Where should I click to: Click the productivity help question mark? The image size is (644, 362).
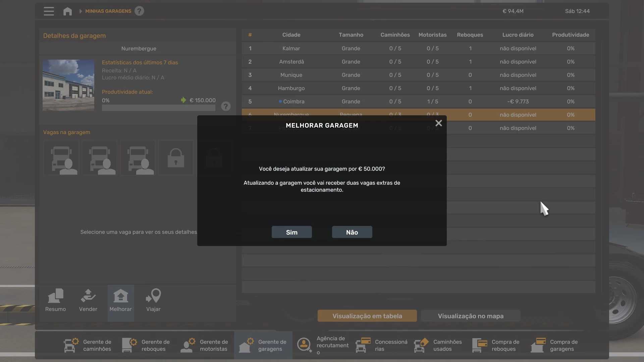coord(226,106)
